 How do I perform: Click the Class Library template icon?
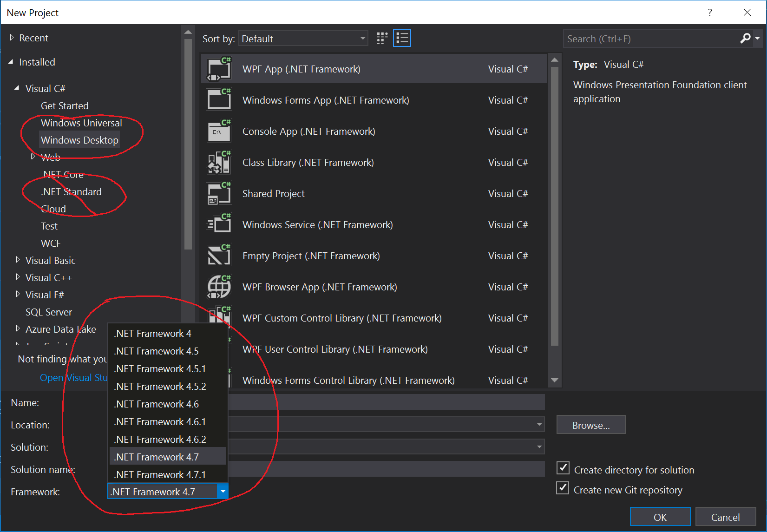pos(219,162)
